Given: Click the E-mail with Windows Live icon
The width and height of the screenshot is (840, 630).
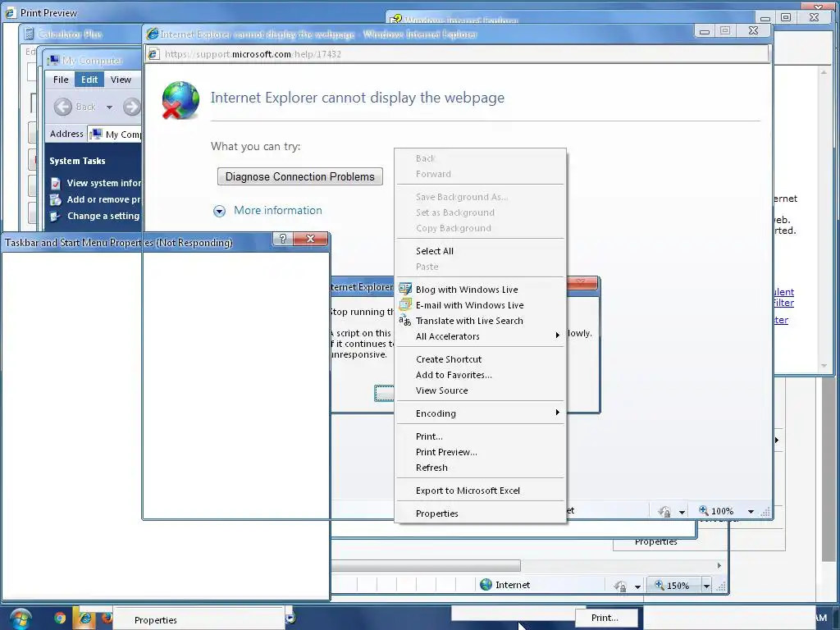Looking at the screenshot, I should [405, 305].
